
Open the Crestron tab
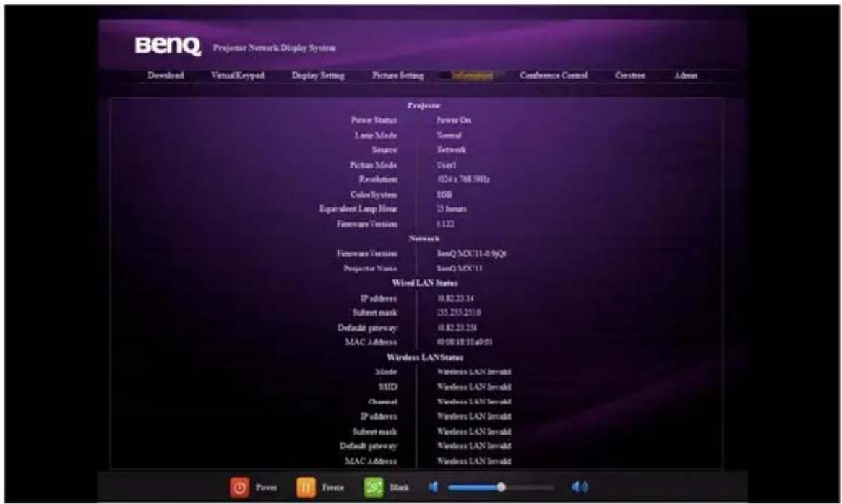coord(630,75)
